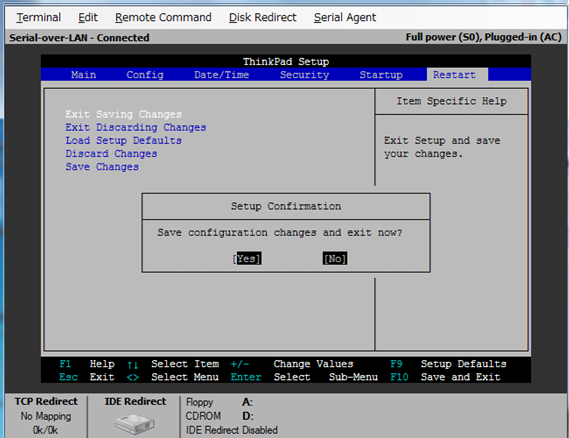Open the Serial Agent menu
The image size is (569, 438).
click(x=345, y=17)
